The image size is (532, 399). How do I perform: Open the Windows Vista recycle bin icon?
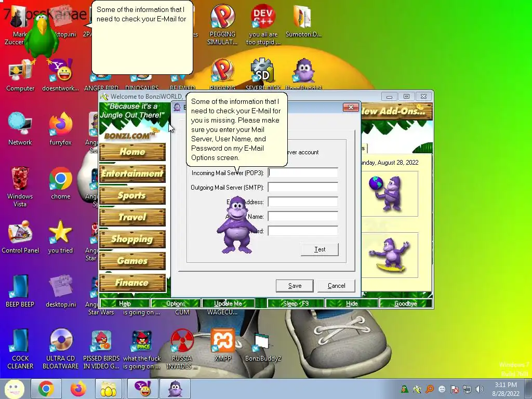20,187
